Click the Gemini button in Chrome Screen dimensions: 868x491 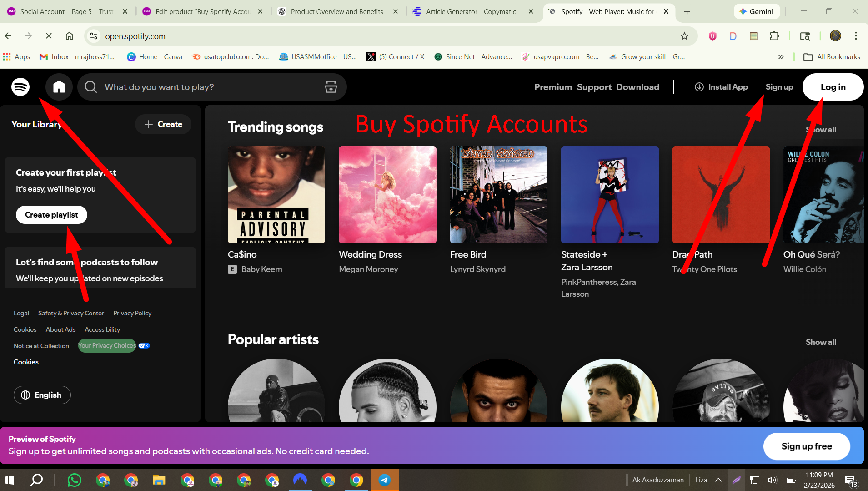(757, 11)
